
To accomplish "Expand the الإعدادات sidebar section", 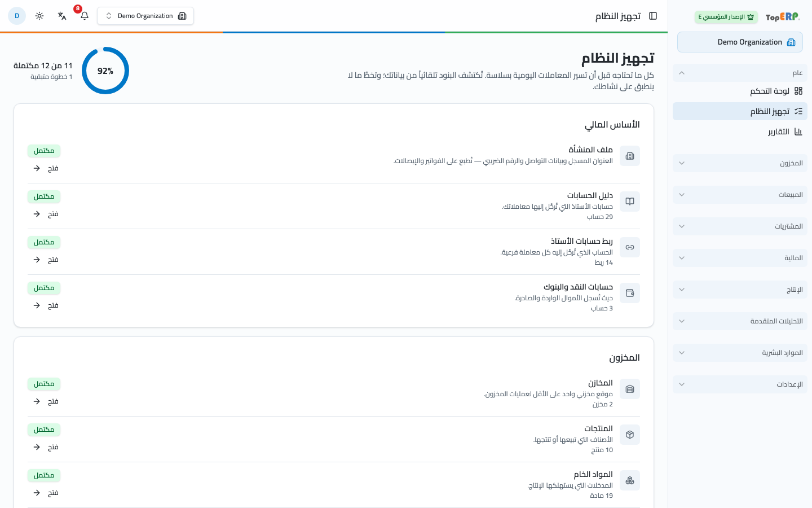I will pyautogui.click(x=740, y=384).
